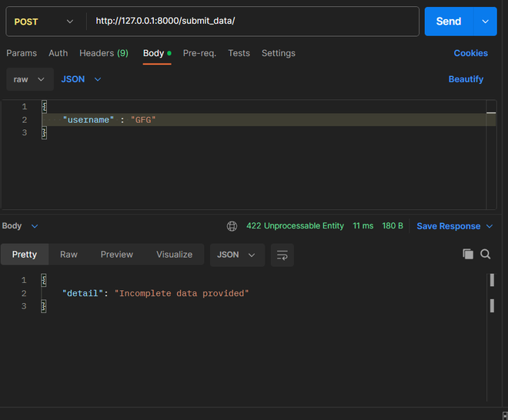The height and width of the screenshot is (420, 508).
Task: Select the Visualize response view
Action: point(174,255)
